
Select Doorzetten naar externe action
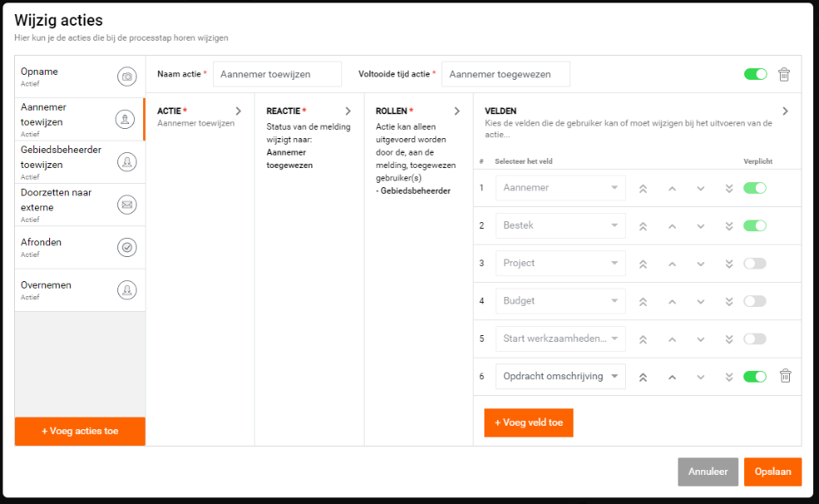tap(80, 205)
